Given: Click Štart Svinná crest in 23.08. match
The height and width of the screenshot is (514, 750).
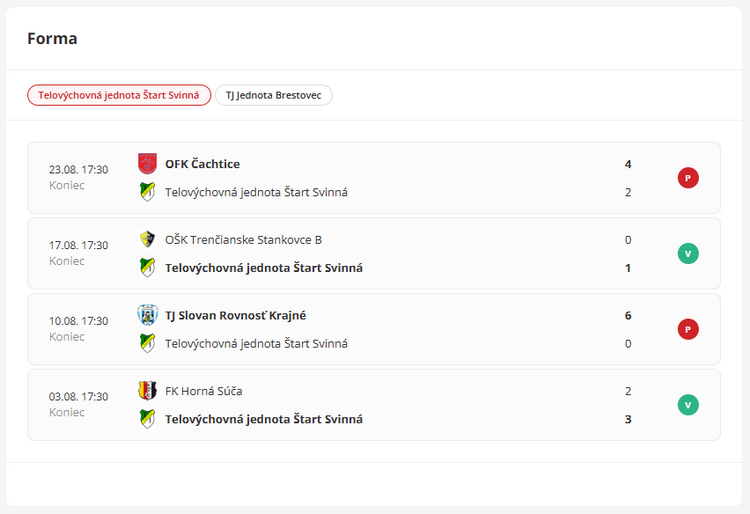Looking at the screenshot, I should pos(147,192).
